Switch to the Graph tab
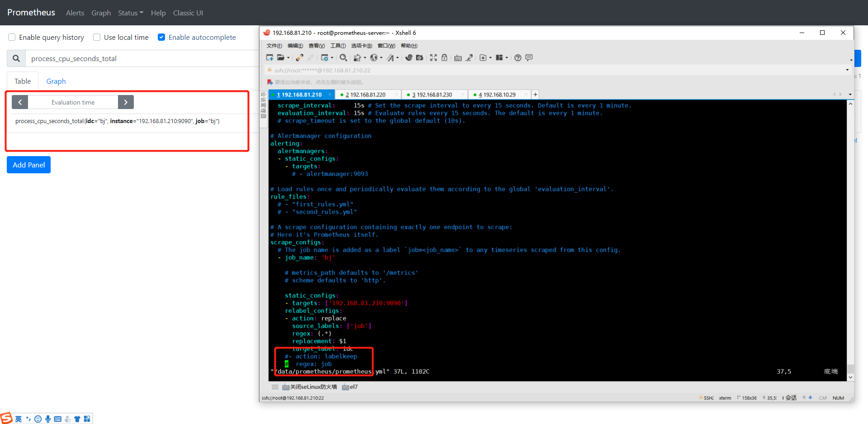The width and height of the screenshot is (868, 424). point(56,81)
